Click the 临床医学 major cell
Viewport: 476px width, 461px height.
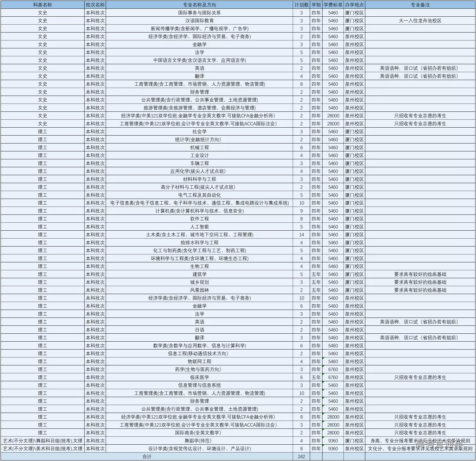point(200,377)
